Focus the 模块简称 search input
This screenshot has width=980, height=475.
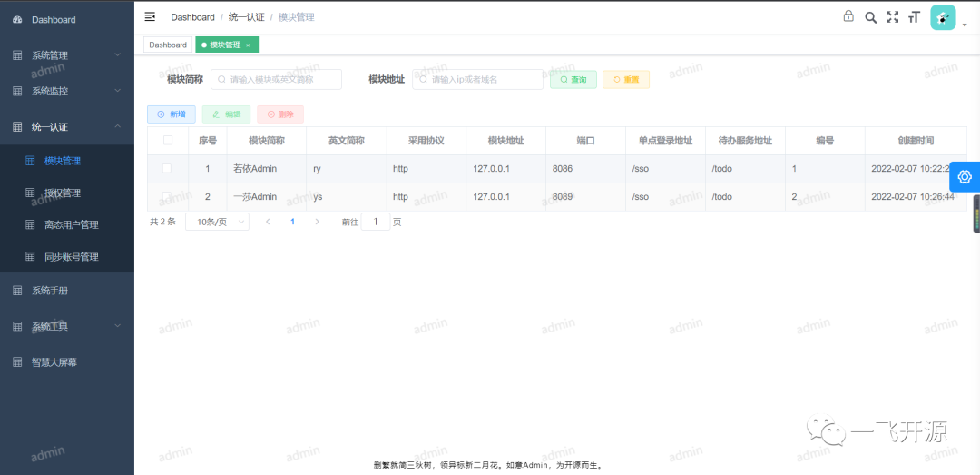[x=276, y=80]
